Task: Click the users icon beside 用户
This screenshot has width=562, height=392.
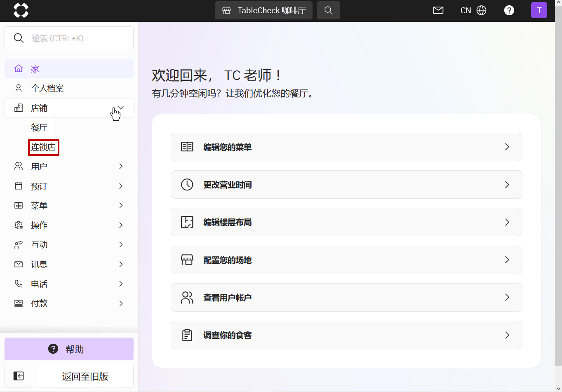Action: point(19,167)
